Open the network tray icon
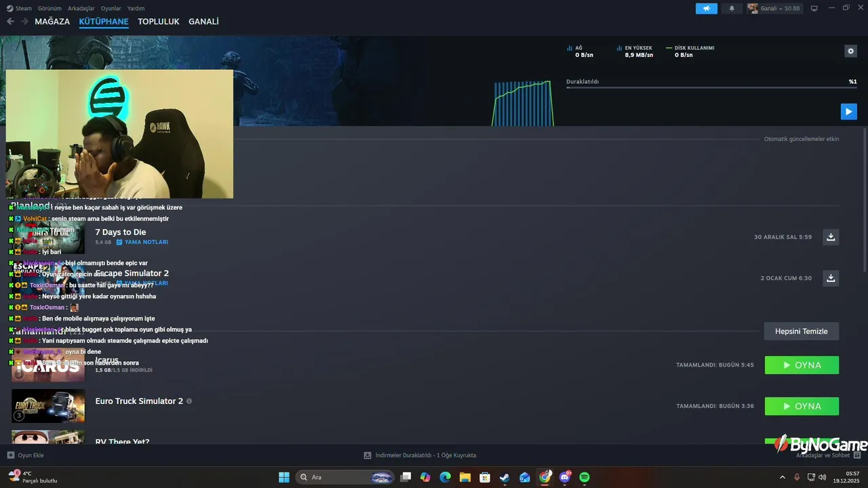 tap(812, 477)
